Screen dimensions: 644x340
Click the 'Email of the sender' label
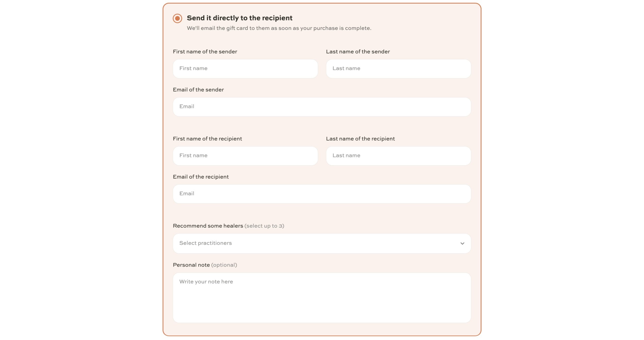[198, 90]
